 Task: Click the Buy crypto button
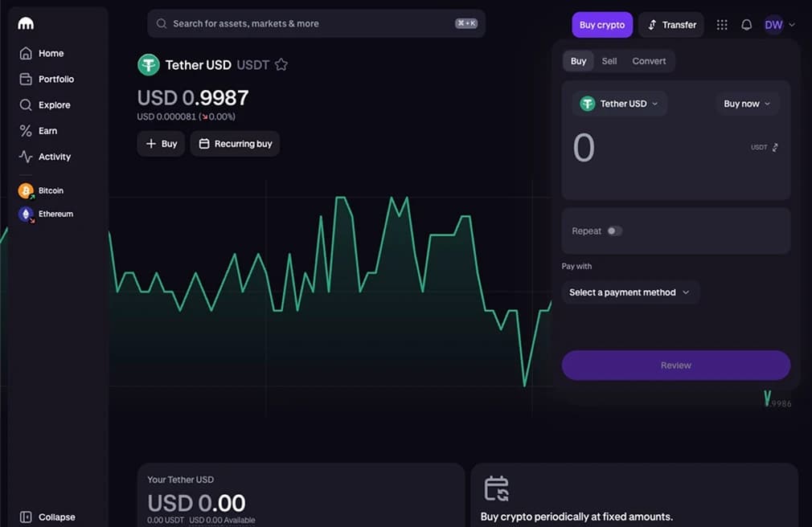tap(601, 25)
